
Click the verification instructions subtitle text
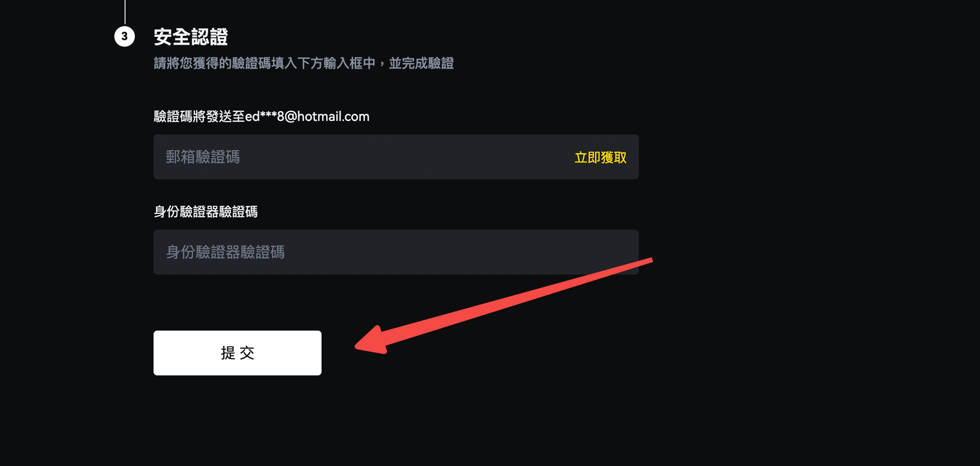pos(304,63)
